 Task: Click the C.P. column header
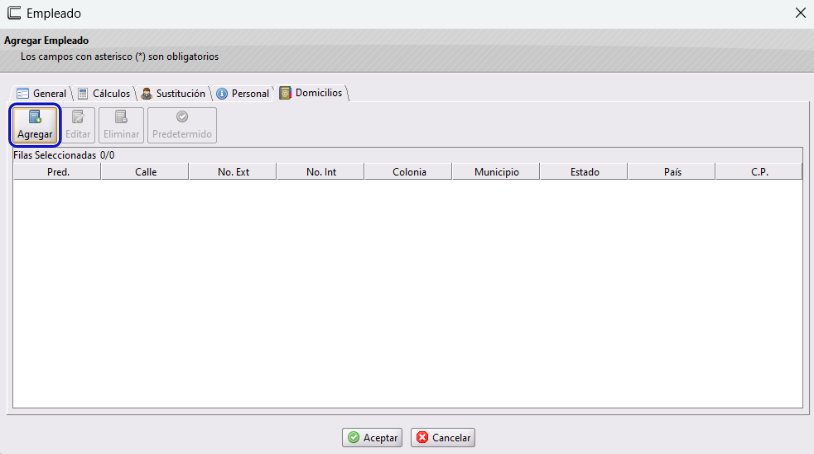coord(759,172)
